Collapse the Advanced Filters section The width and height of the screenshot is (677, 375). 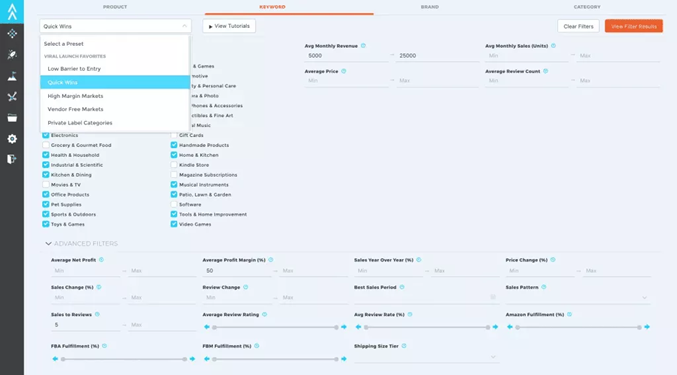(x=48, y=244)
